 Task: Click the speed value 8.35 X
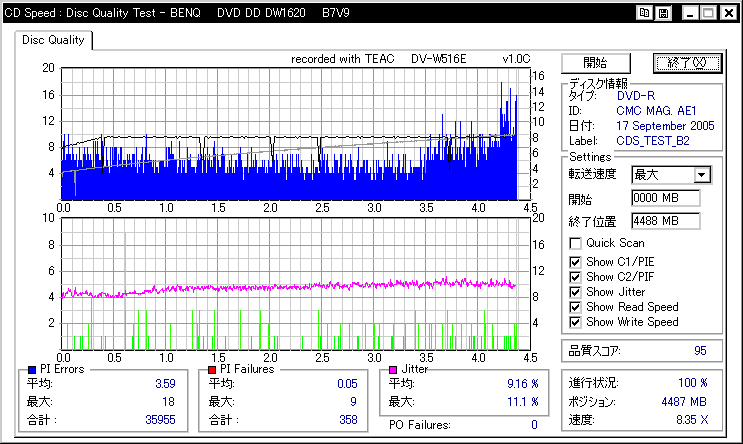[x=692, y=420]
